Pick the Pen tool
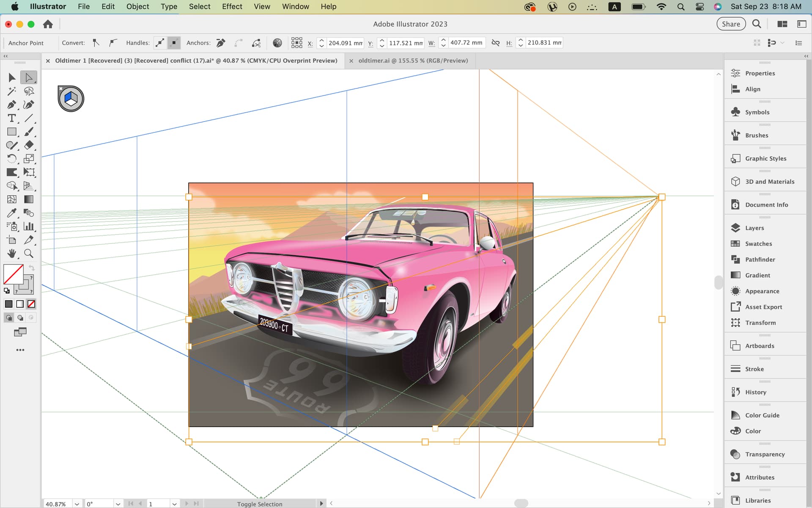 [x=12, y=105]
